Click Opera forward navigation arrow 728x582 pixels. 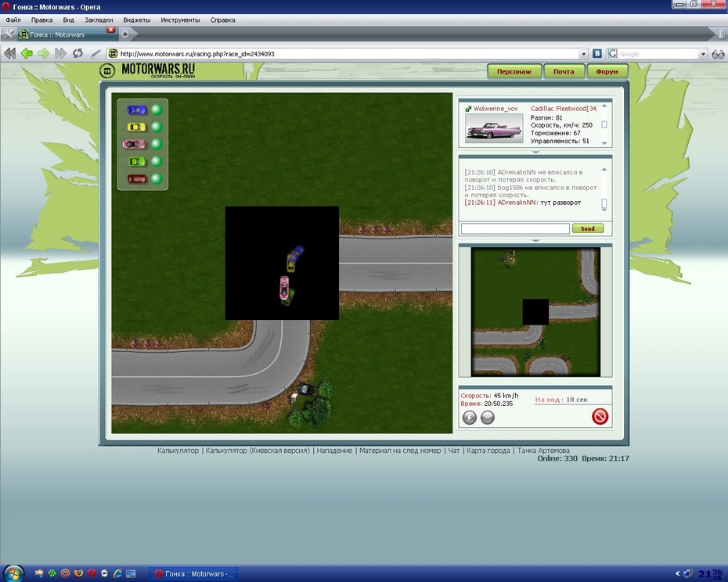(44, 53)
